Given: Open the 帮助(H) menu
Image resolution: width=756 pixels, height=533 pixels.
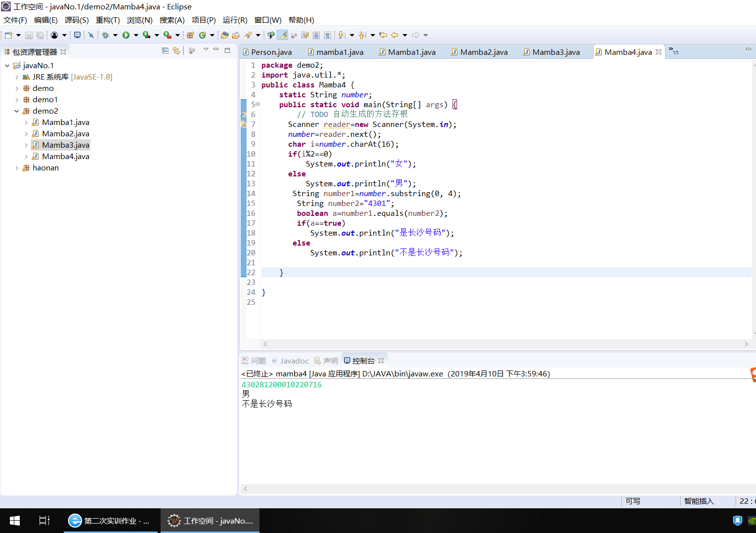Looking at the screenshot, I should [301, 20].
